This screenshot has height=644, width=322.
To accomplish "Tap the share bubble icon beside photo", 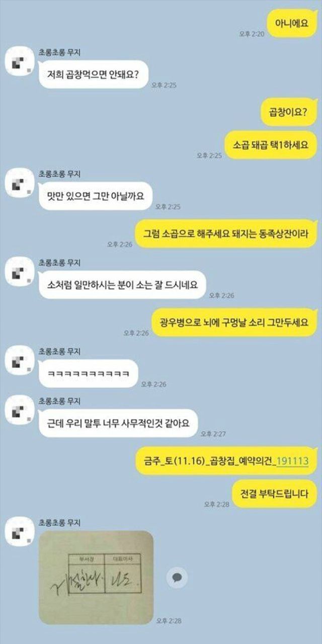I will tap(177, 577).
